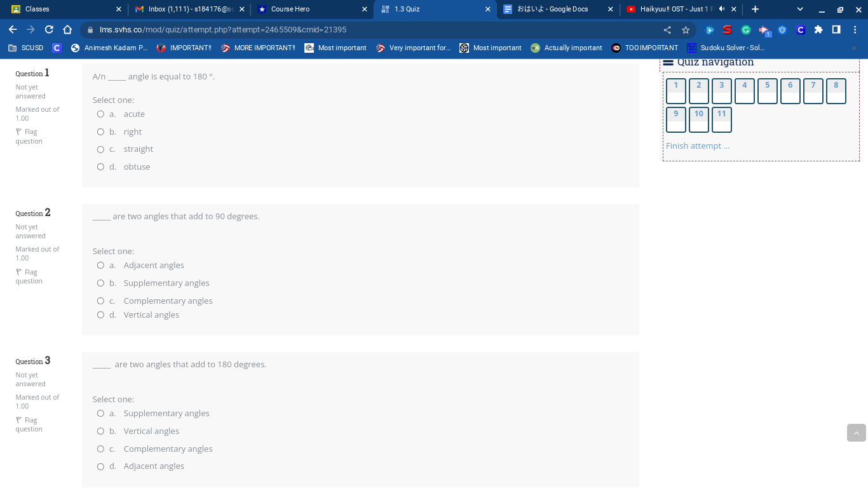Go back to the previous page
Screen dimensions: 868x488
(13, 30)
